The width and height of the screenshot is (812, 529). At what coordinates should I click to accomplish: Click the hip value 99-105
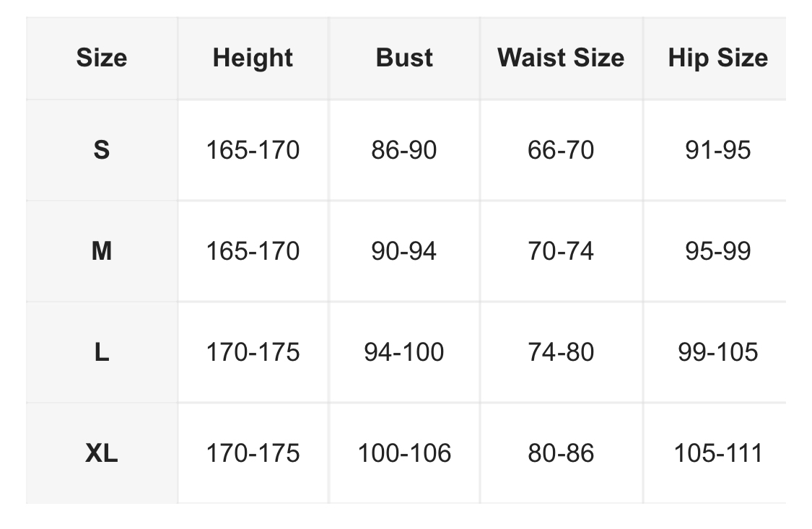(717, 352)
